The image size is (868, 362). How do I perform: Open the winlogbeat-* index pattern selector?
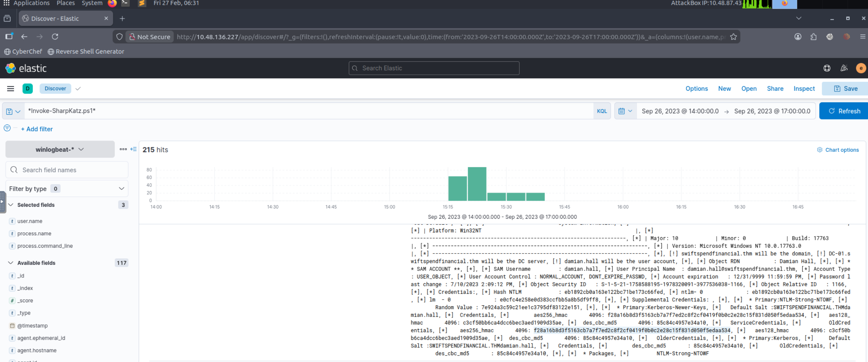(x=60, y=149)
